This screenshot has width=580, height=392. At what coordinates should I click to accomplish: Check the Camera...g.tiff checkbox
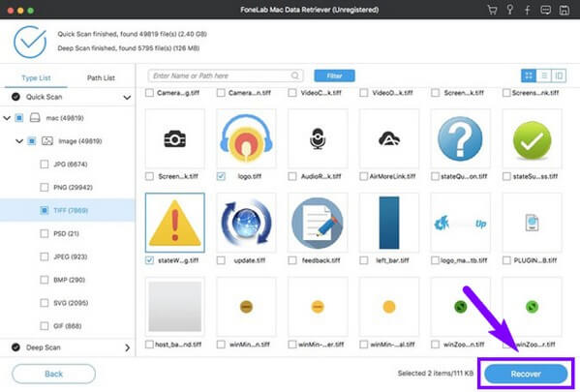(149, 93)
